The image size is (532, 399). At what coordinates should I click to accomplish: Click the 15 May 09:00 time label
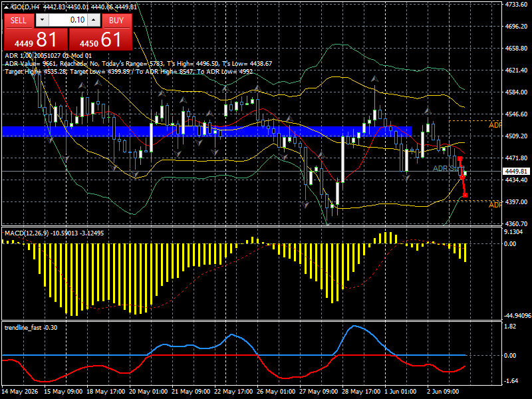tap(63, 391)
